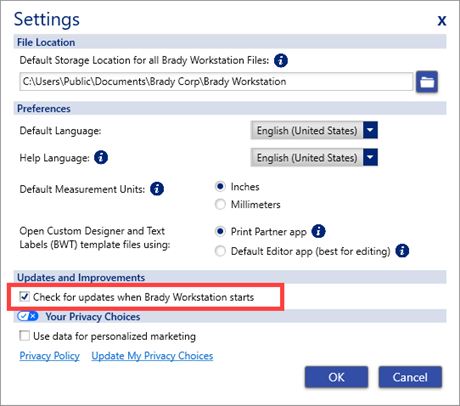This screenshot has width=460, height=406.
Task: Select the Millimeters radio button
Action: click(x=220, y=204)
